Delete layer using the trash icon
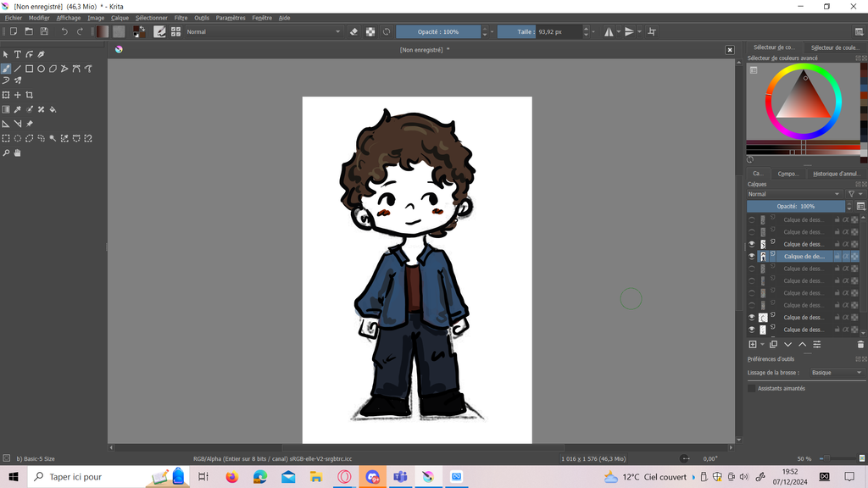The image size is (868, 488). [860, 344]
